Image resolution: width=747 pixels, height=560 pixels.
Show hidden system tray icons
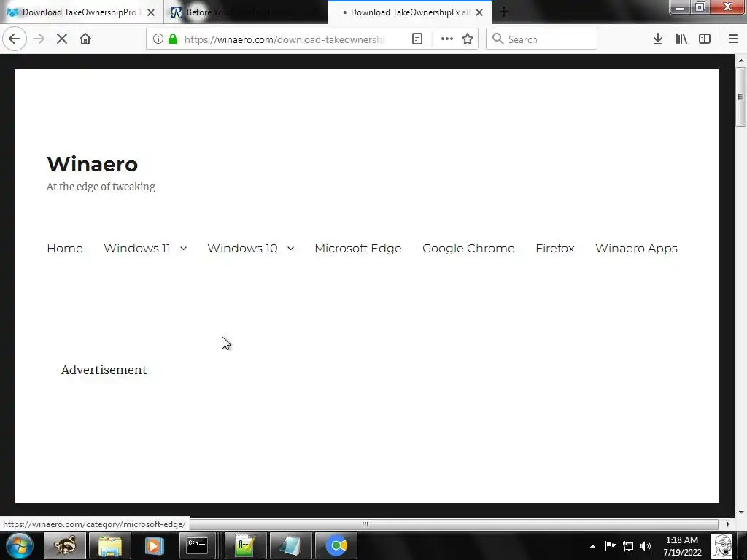592,547
